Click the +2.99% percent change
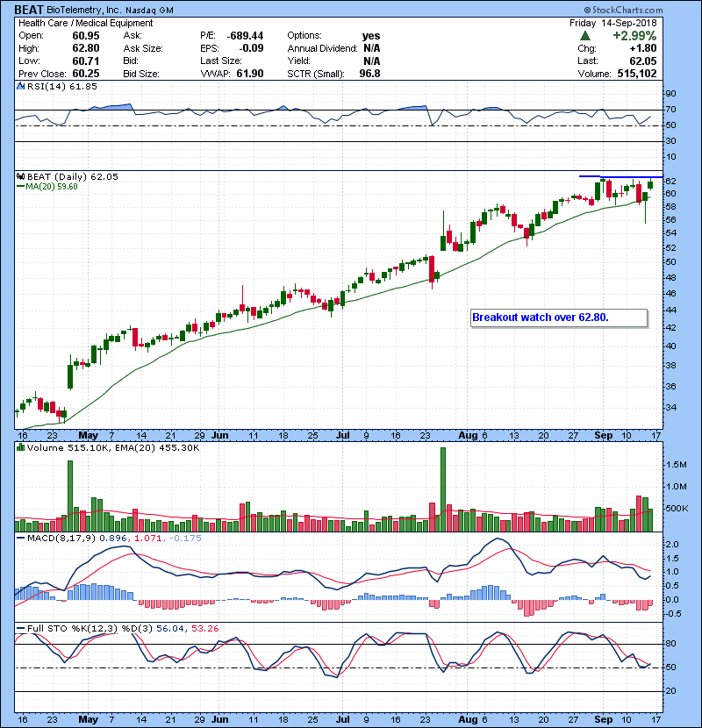Image resolution: width=702 pixels, height=728 pixels. 634,36
